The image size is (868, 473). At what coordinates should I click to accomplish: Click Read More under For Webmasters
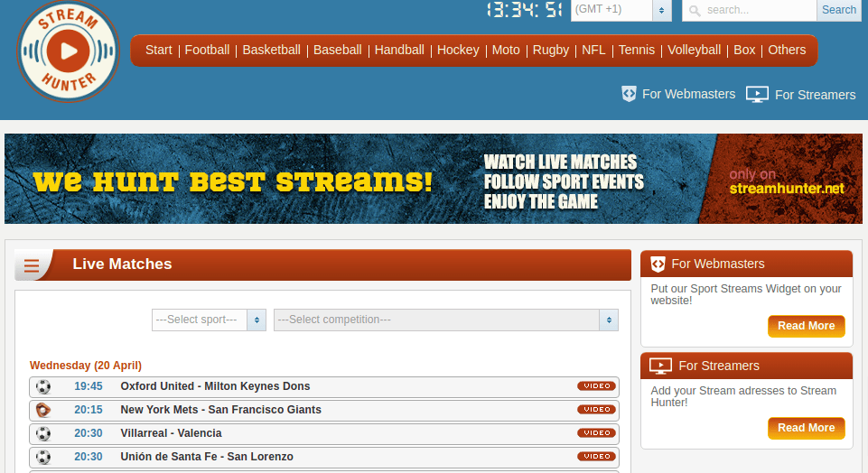[806, 326]
